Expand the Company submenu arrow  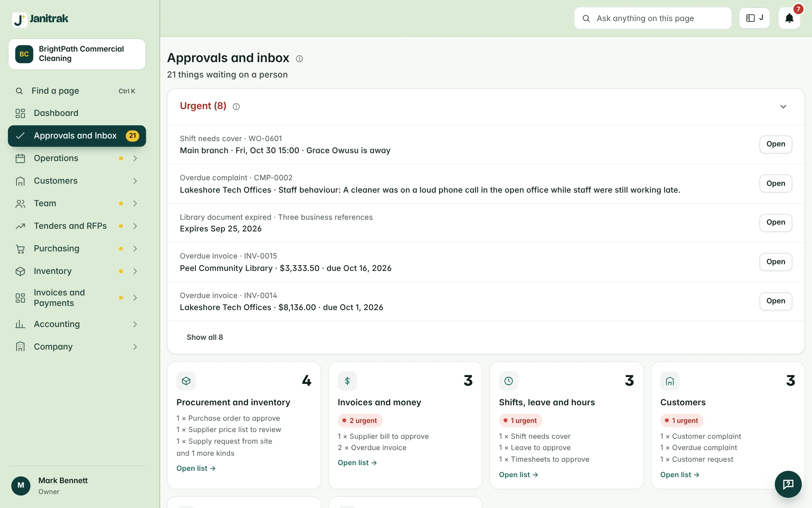pyautogui.click(x=135, y=347)
